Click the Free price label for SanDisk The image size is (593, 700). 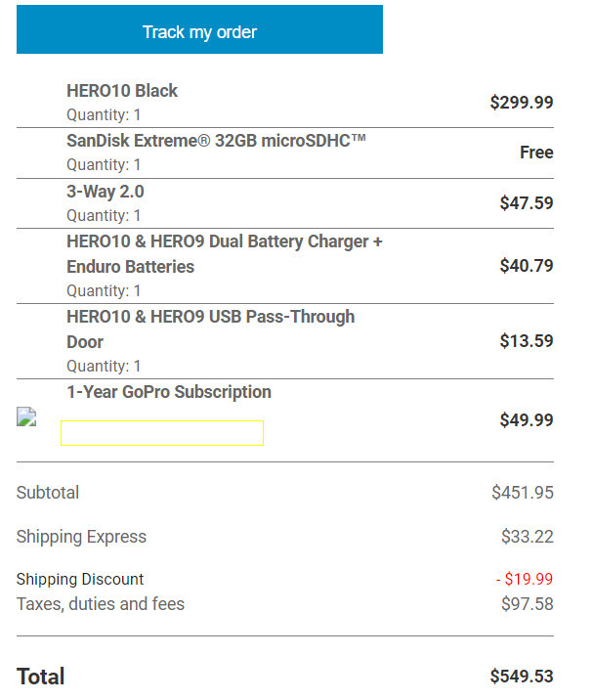click(x=536, y=153)
